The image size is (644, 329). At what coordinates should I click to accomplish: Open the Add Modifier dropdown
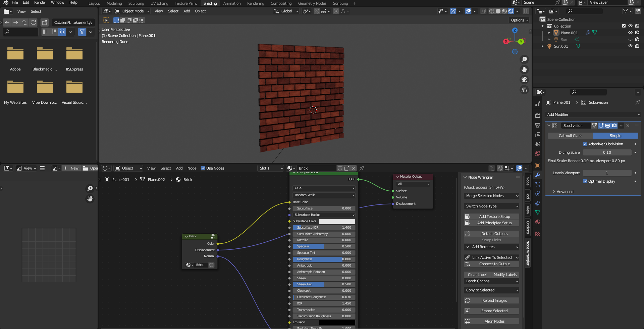click(593, 114)
